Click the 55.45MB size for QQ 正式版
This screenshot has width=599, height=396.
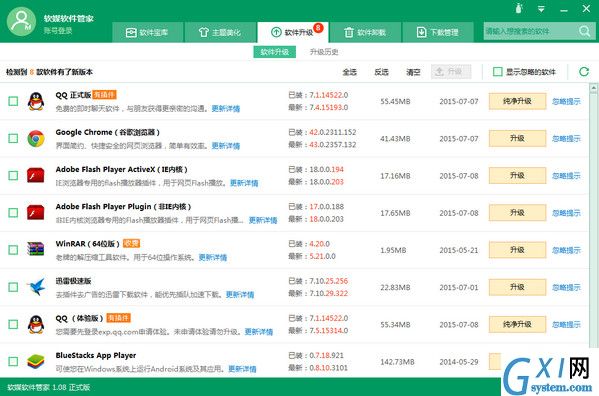pos(395,102)
